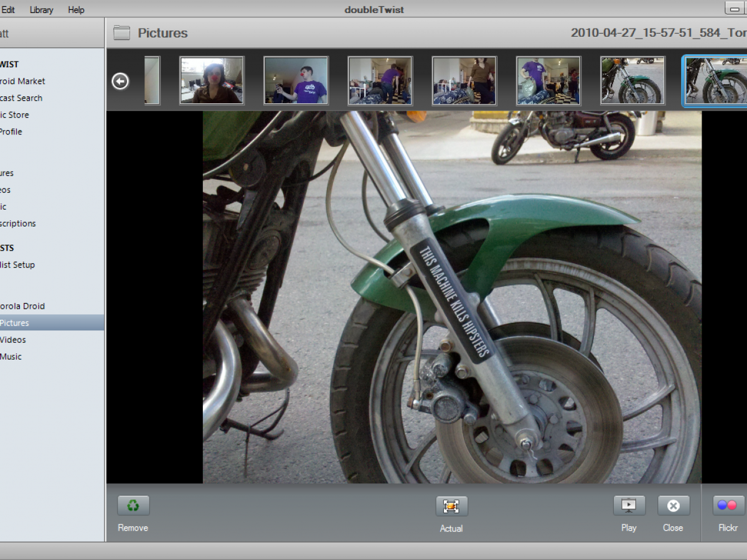Click the Pictures folder icon in header

(121, 33)
